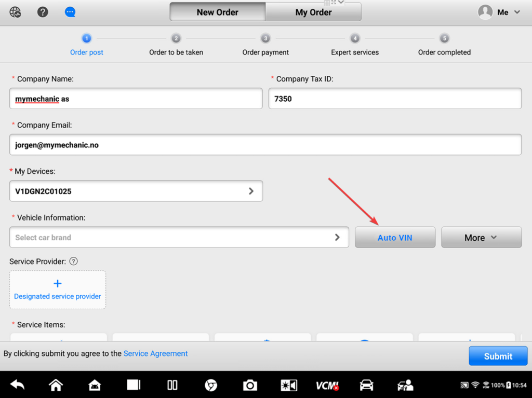Focus the Company Name field
Screen dimensions: 532x398
point(136,99)
